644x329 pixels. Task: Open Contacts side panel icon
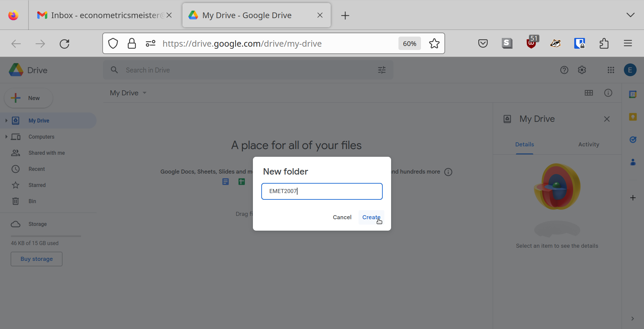pos(633,162)
